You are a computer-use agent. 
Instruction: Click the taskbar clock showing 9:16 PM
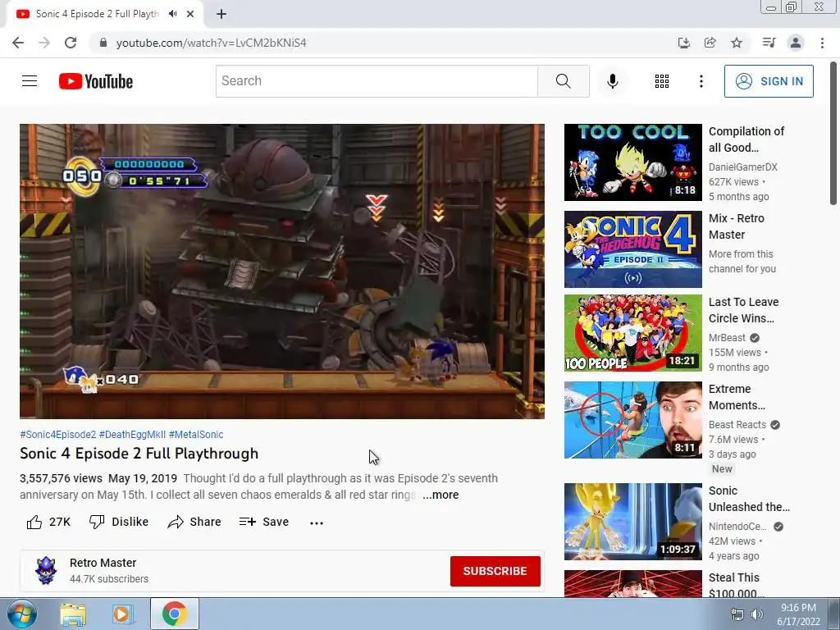(798, 614)
